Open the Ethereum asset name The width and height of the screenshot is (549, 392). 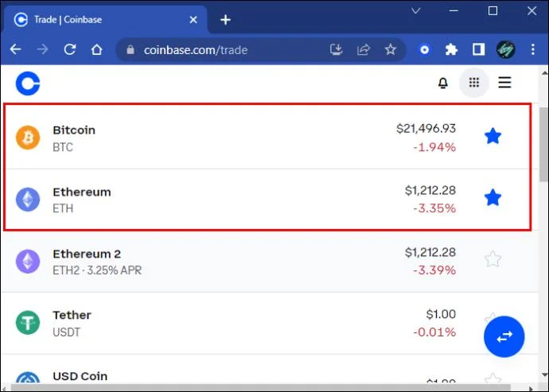pos(82,192)
